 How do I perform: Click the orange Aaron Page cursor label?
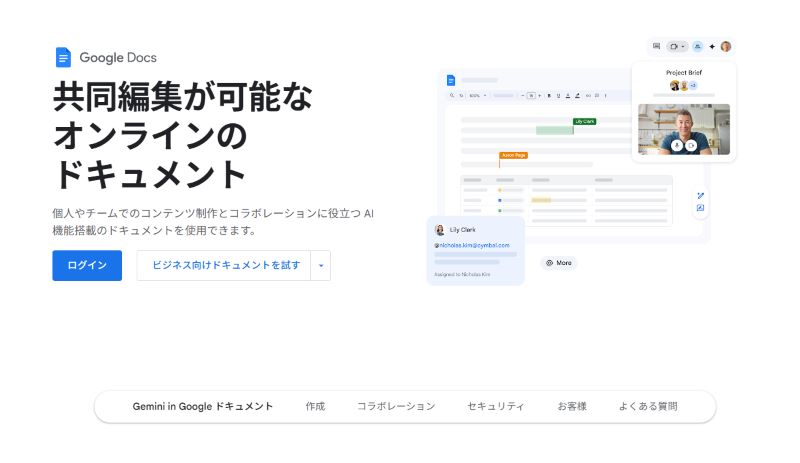(x=514, y=155)
